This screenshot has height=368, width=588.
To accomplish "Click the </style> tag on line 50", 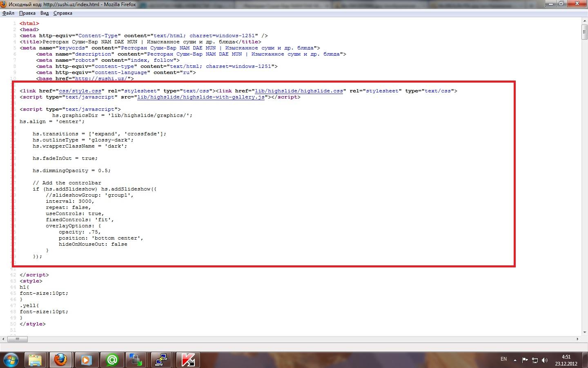I will [x=33, y=324].
